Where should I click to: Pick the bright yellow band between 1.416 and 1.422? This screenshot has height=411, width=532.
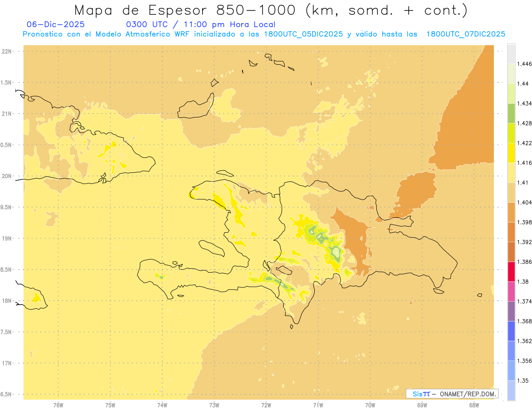(x=511, y=153)
